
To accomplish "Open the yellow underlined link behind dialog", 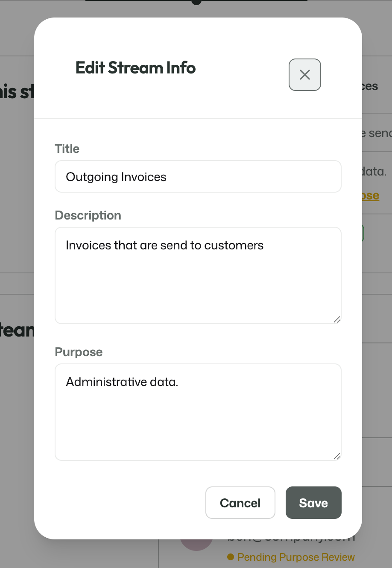I will [x=370, y=196].
